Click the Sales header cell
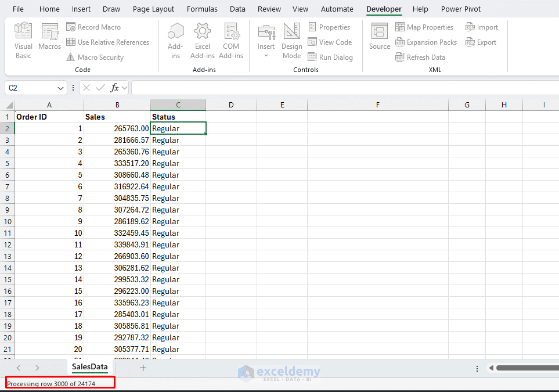 (117, 117)
